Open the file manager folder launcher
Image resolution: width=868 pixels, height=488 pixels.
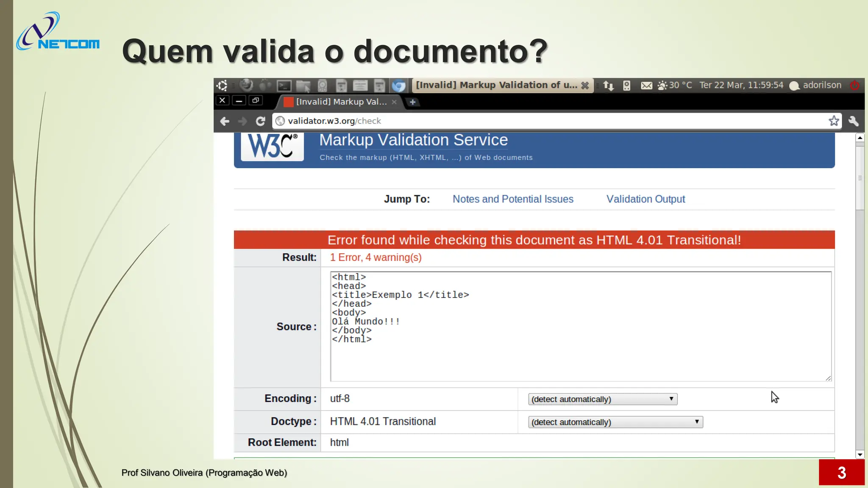[303, 86]
